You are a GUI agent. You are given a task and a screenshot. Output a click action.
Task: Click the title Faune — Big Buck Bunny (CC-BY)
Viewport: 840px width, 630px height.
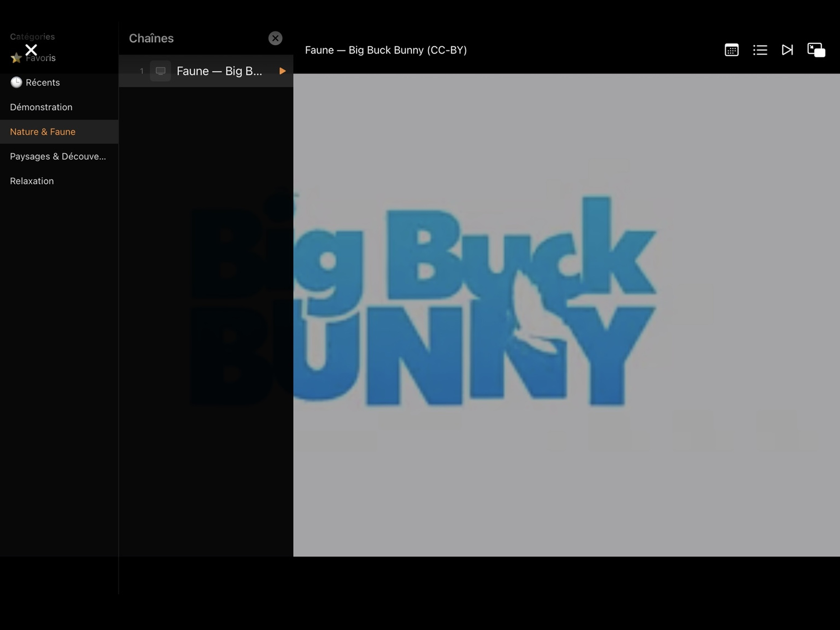click(386, 50)
